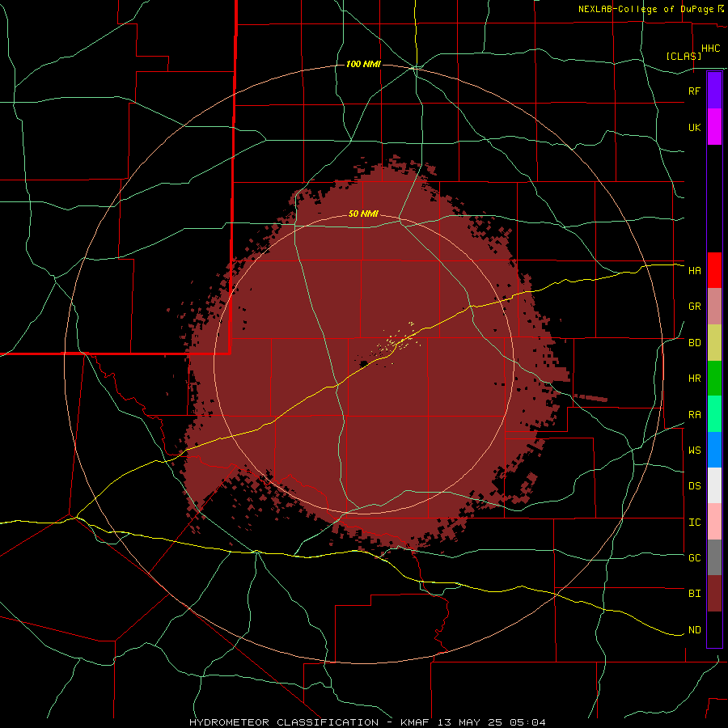The image size is (728, 728).
Task: Select the HA legend label
Action: pos(694,271)
